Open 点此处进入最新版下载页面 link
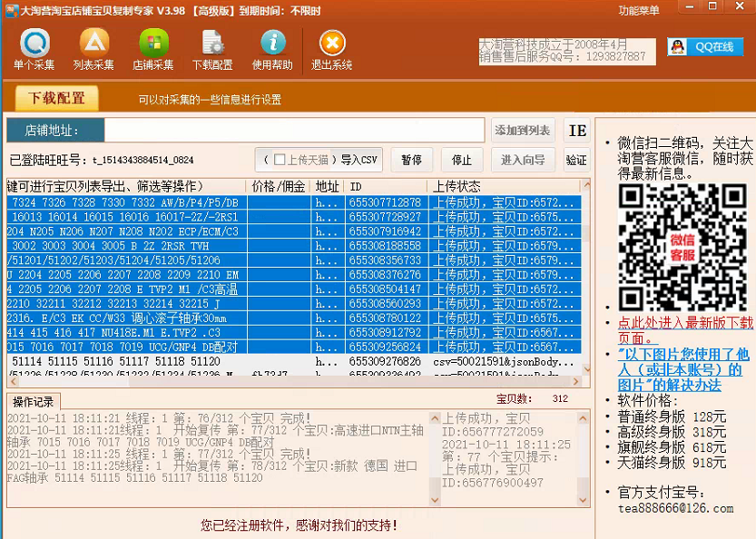The image size is (756, 539). coord(685,330)
